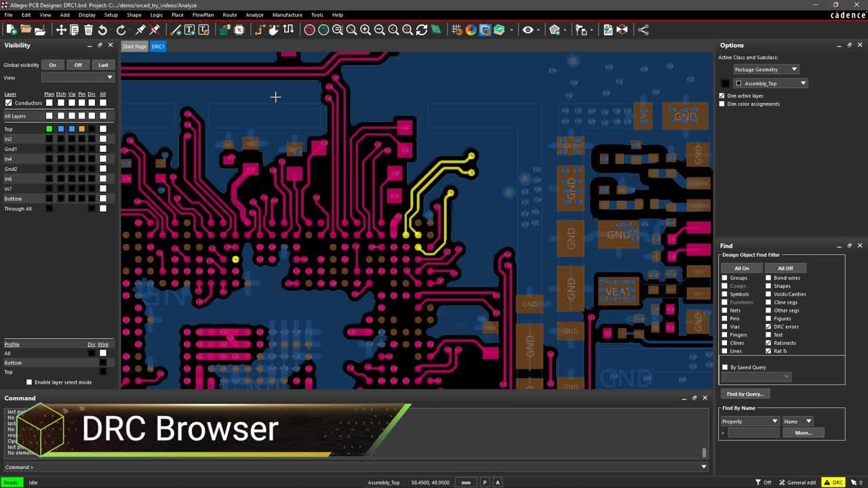The width and height of the screenshot is (868, 488).
Task: Click the Grid toggle toolbar icon
Action: pyautogui.click(x=456, y=30)
